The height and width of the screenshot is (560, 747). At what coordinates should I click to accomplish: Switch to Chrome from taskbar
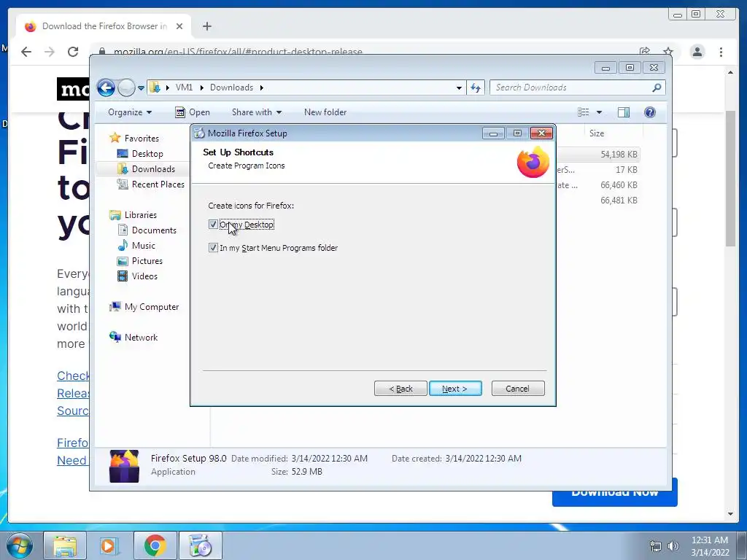(x=155, y=545)
